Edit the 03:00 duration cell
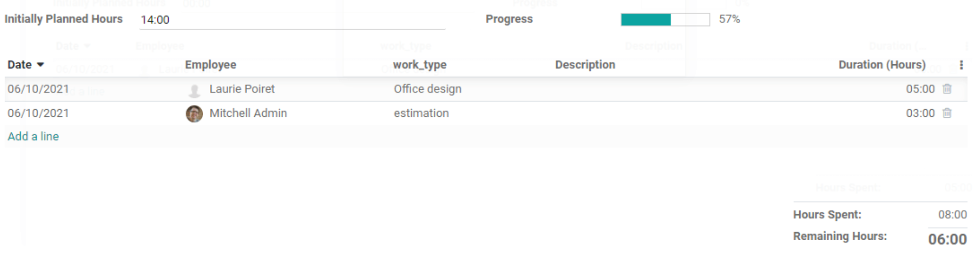This screenshot has width=980, height=253. (920, 113)
